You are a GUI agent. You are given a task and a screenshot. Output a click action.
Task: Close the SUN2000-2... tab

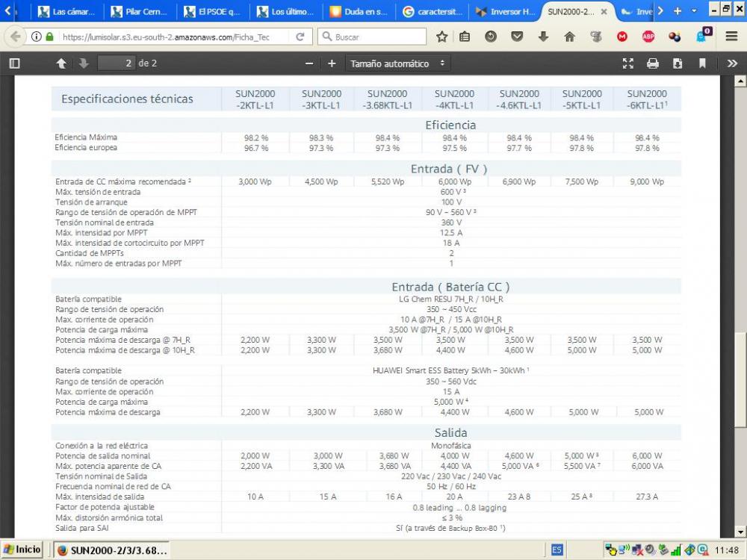604,12
